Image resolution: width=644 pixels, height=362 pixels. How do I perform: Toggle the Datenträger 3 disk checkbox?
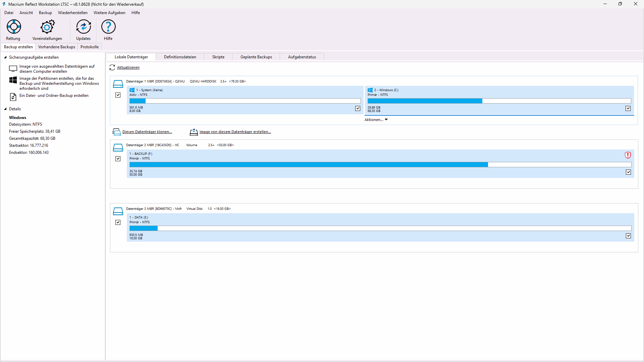coord(118,223)
